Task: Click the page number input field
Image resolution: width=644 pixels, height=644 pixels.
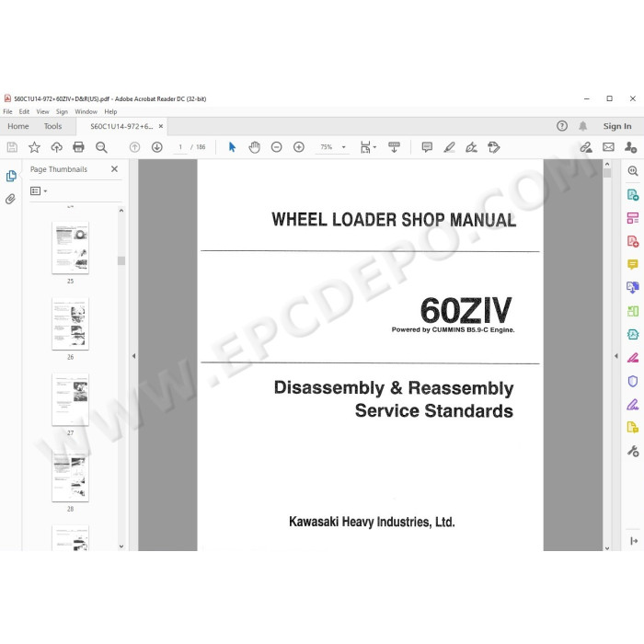Action: tap(180, 147)
